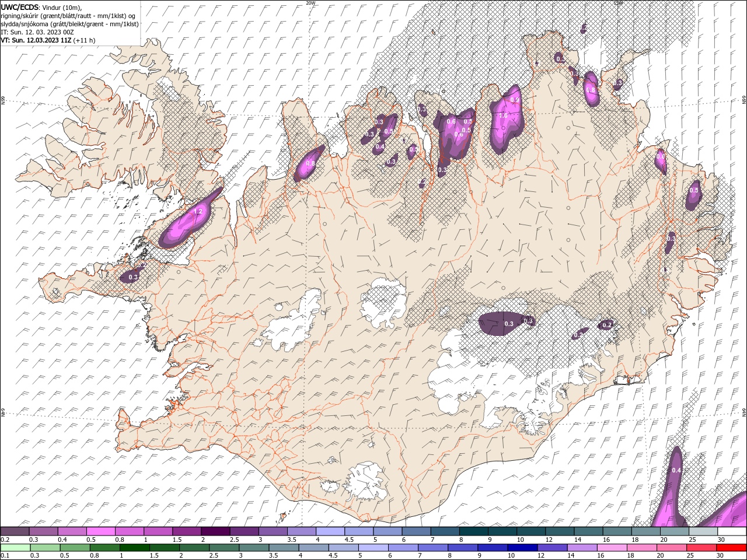Click the '20W' longitude label at top
Screen dimensions: 747x560
311,3
